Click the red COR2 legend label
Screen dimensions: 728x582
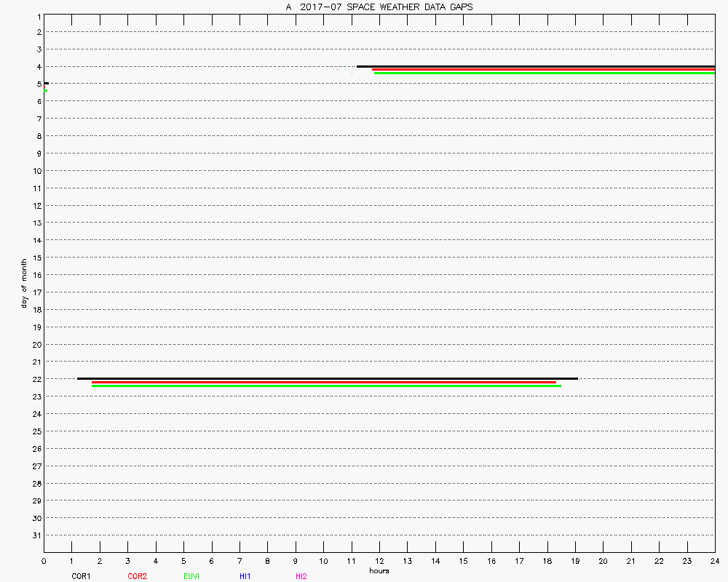click(137, 576)
